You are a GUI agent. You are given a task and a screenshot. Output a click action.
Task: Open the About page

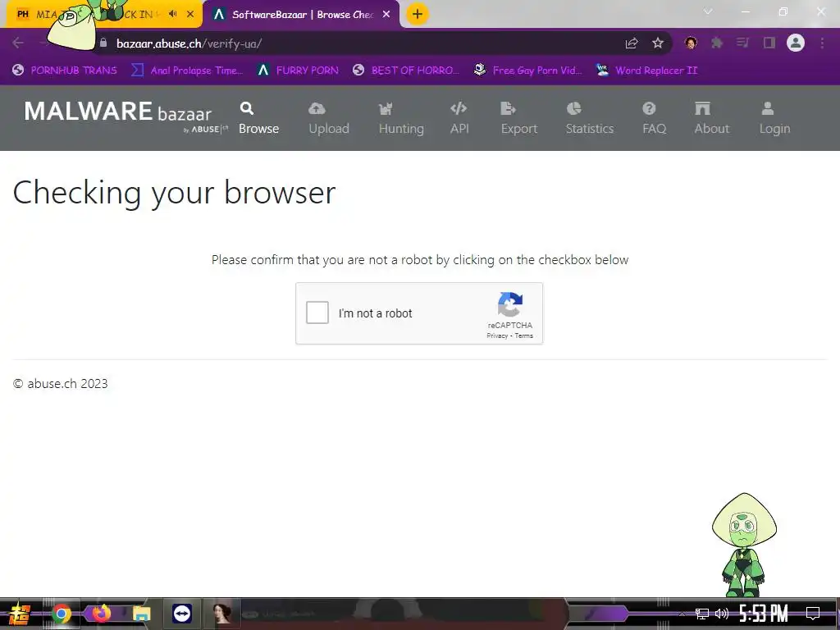point(712,119)
